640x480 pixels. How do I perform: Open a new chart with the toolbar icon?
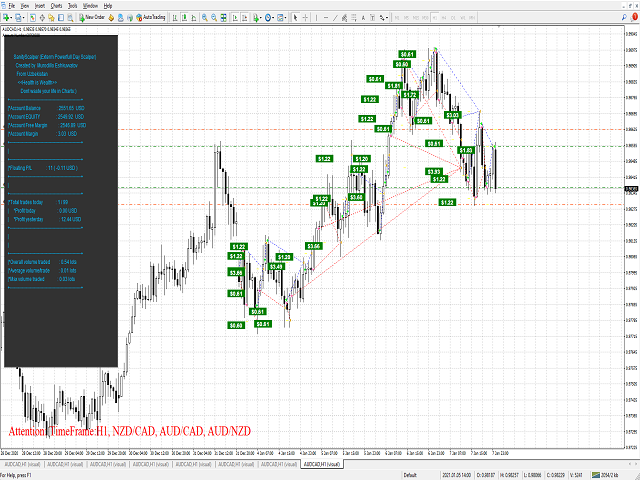(x=7, y=18)
